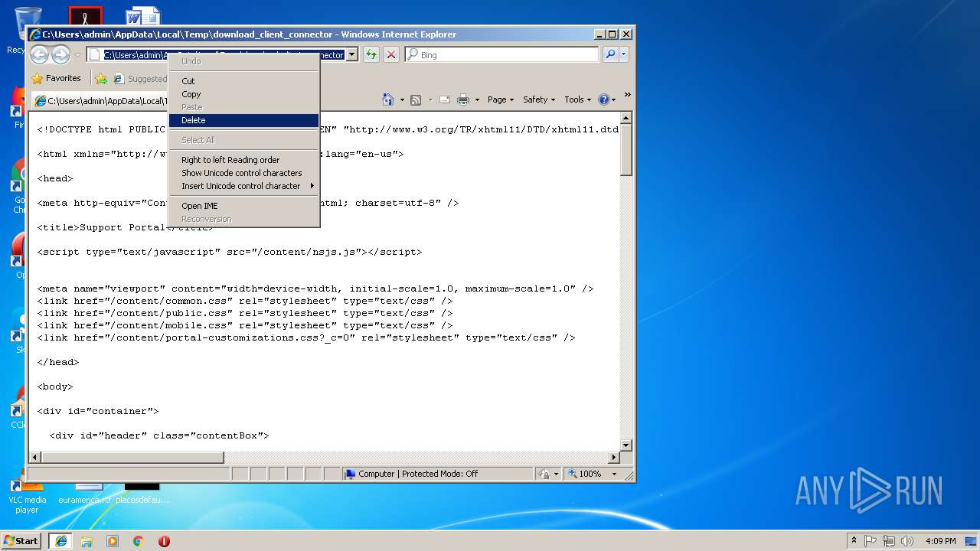Open the Home button dropdown arrow
The width and height of the screenshot is (980, 551).
402,99
